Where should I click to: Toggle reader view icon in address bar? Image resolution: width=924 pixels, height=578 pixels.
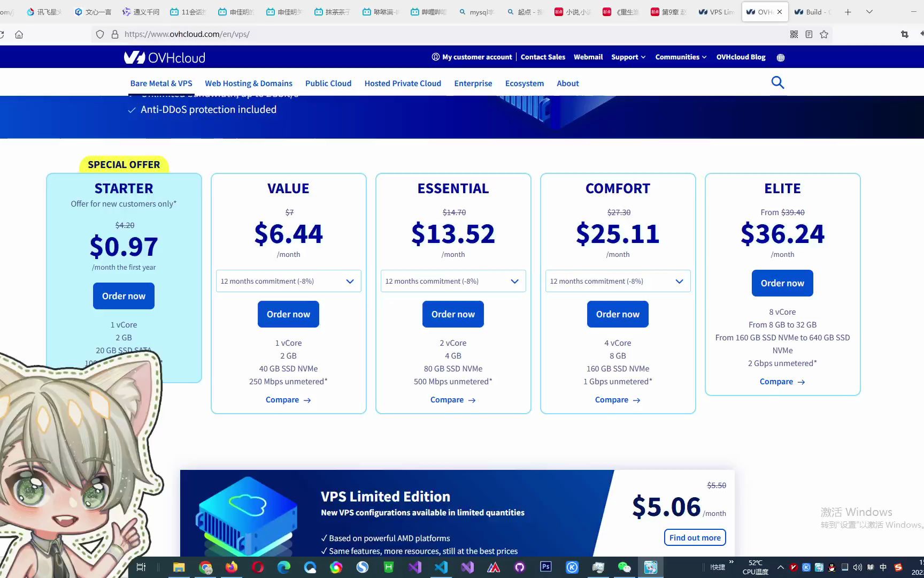pos(809,34)
